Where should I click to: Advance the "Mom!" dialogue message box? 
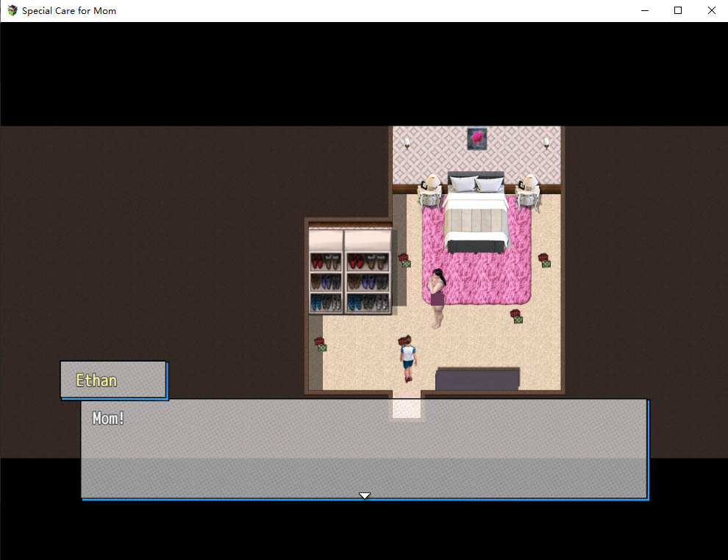(x=364, y=448)
